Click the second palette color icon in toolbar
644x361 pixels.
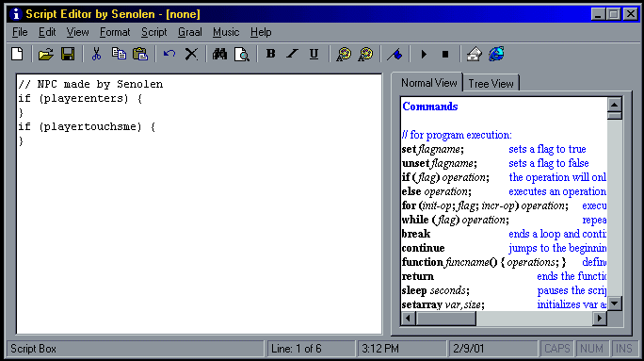click(x=365, y=54)
